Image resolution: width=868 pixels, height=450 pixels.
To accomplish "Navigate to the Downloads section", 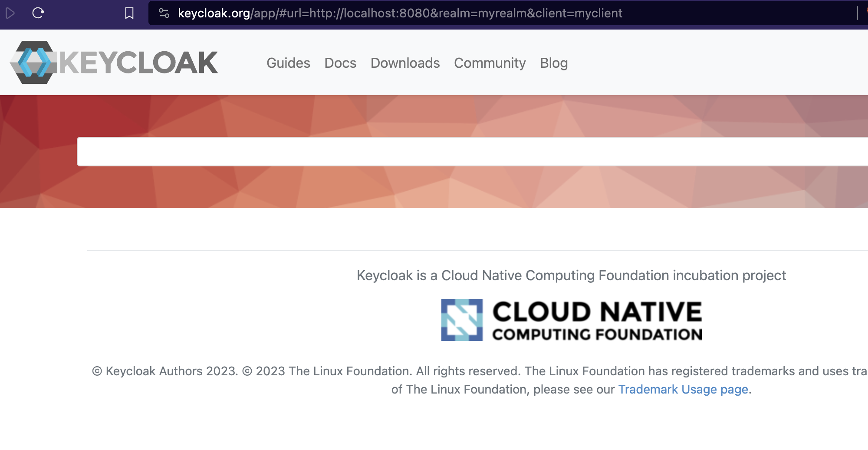I will pos(405,63).
